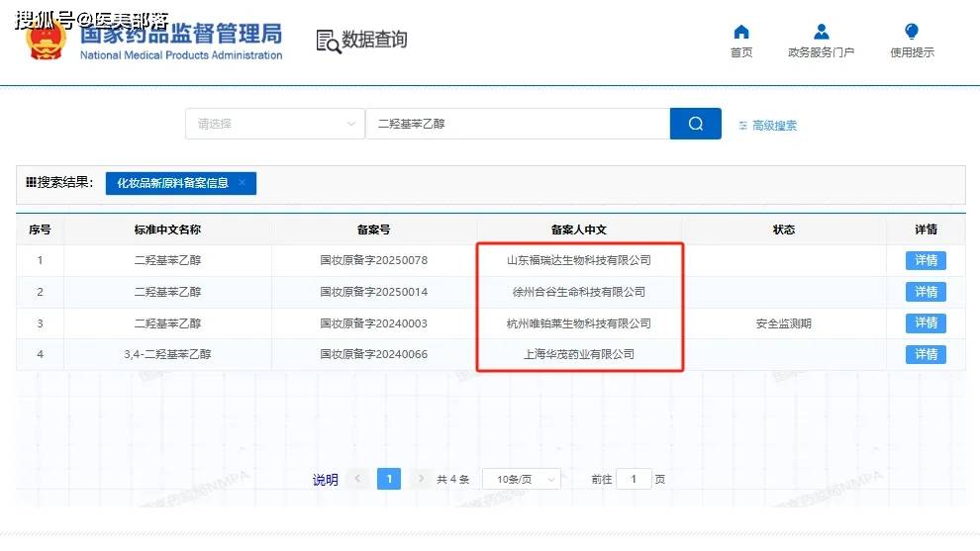Click record number 国妆原备字20250078
Viewport: 980px width, 551px height.
[374, 260]
